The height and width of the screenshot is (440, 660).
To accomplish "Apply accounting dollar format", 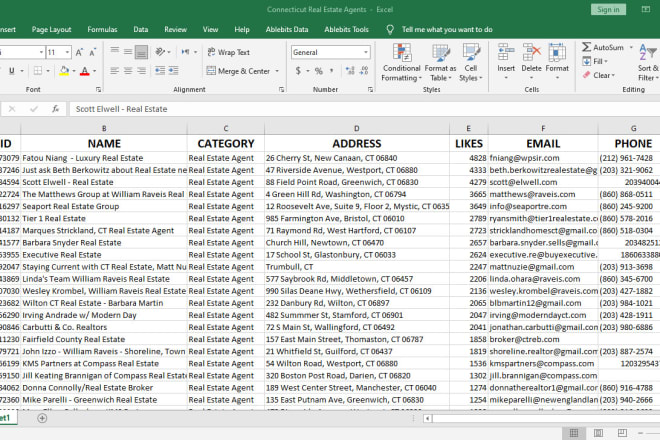I will click(x=298, y=71).
